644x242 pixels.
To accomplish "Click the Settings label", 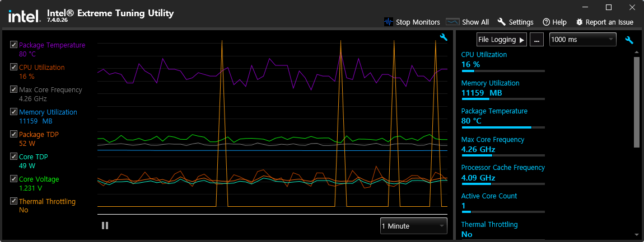I will 521,22.
